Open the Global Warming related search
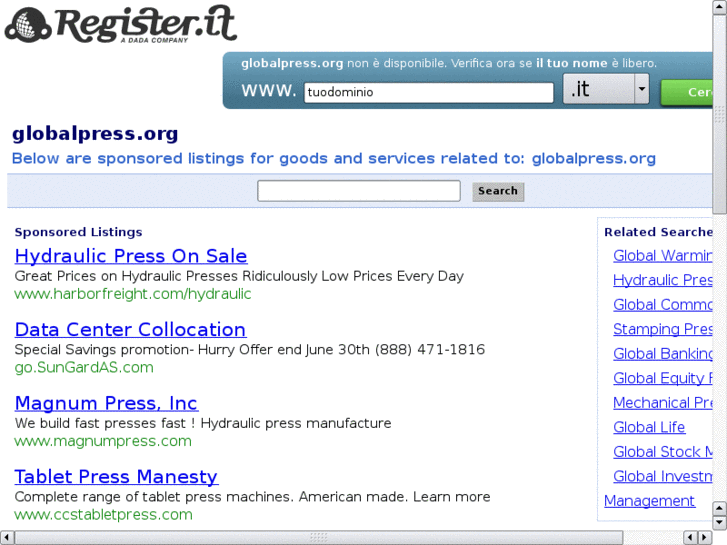The height and width of the screenshot is (545, 727). click(663, 256)
